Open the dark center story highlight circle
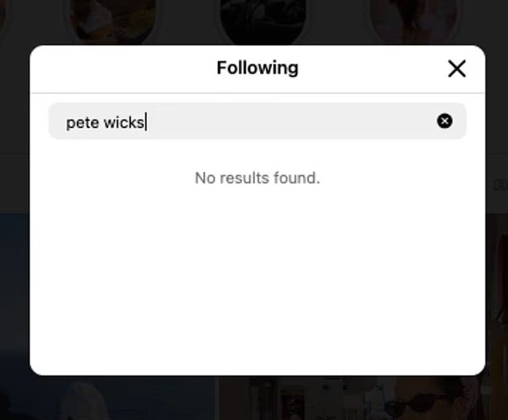 (263, 20)
